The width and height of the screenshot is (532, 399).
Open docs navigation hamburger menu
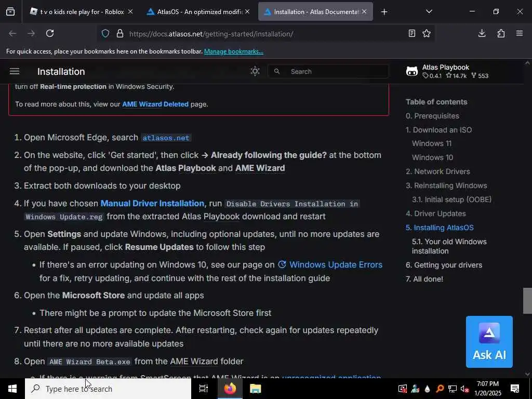tap(15, 71)
